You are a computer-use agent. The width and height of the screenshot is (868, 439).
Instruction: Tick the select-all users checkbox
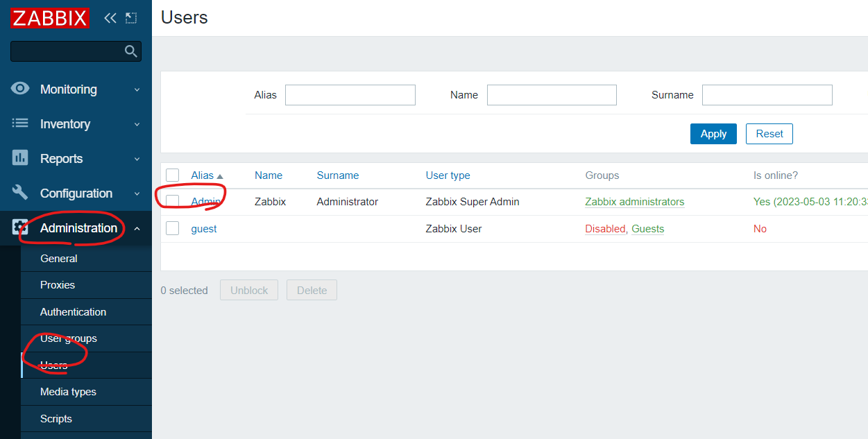point(173,175)
